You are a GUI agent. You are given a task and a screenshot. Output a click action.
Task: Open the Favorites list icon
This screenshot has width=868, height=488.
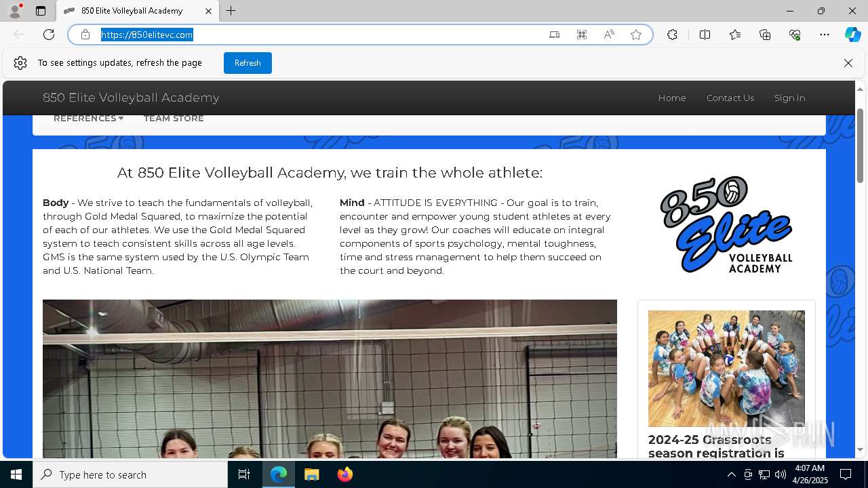(735, 35)
